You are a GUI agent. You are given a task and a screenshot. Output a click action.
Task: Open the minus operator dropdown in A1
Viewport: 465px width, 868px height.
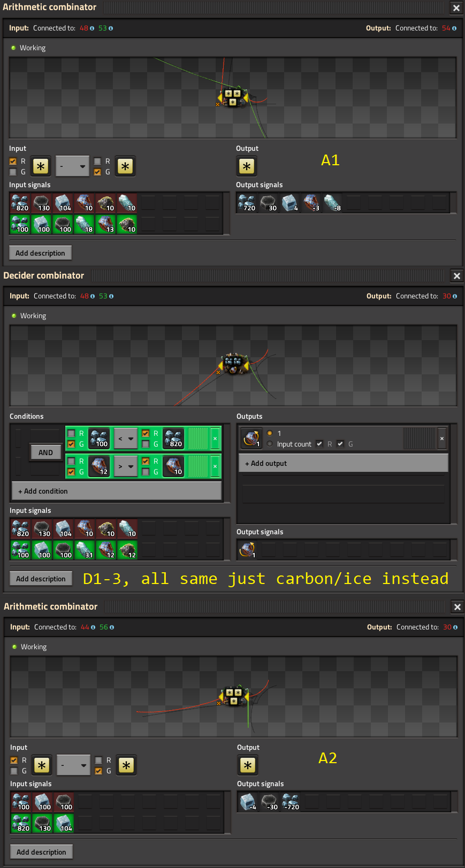72,166
